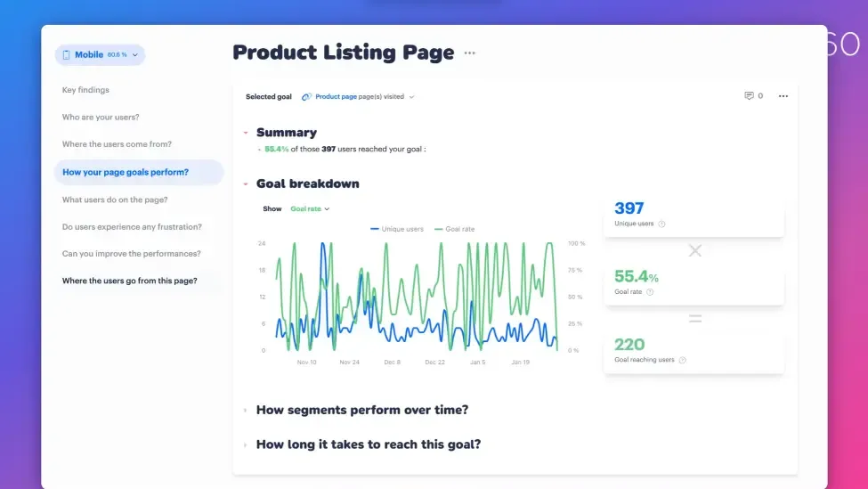868x489 pixels.
Task: Click the Product page goal link
Action: [336, 96]
